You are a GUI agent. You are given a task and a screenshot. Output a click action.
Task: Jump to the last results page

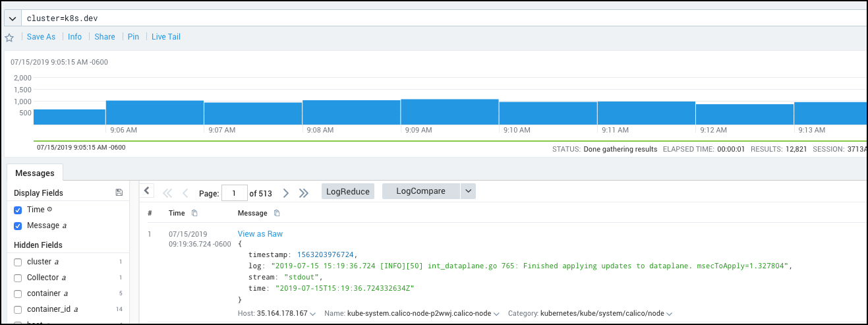tap(303, 193)
